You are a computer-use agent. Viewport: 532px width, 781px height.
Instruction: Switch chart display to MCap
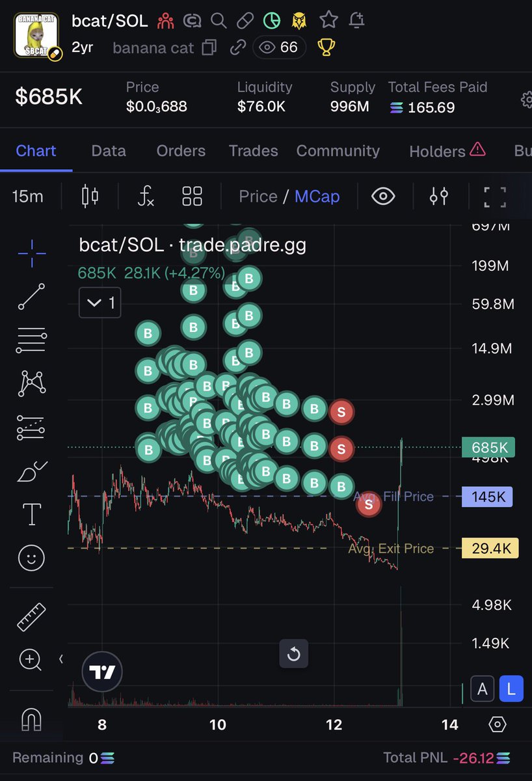[x=317, y=196]
